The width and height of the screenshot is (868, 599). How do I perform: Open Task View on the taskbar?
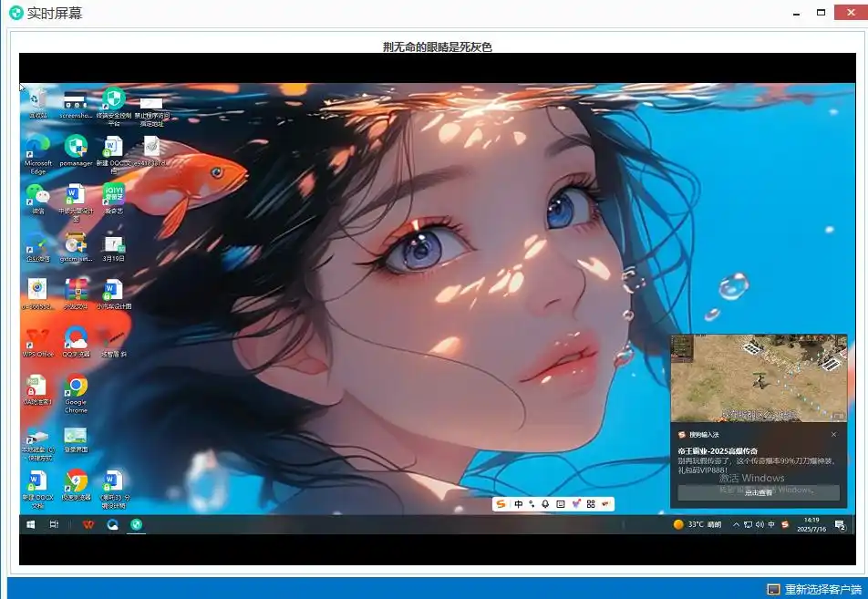coord(54,524)
